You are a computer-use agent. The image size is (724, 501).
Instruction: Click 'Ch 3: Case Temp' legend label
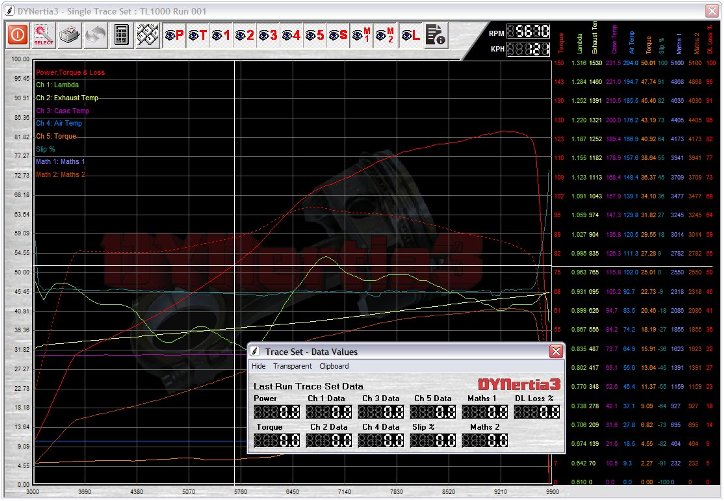tap(62, 110)
